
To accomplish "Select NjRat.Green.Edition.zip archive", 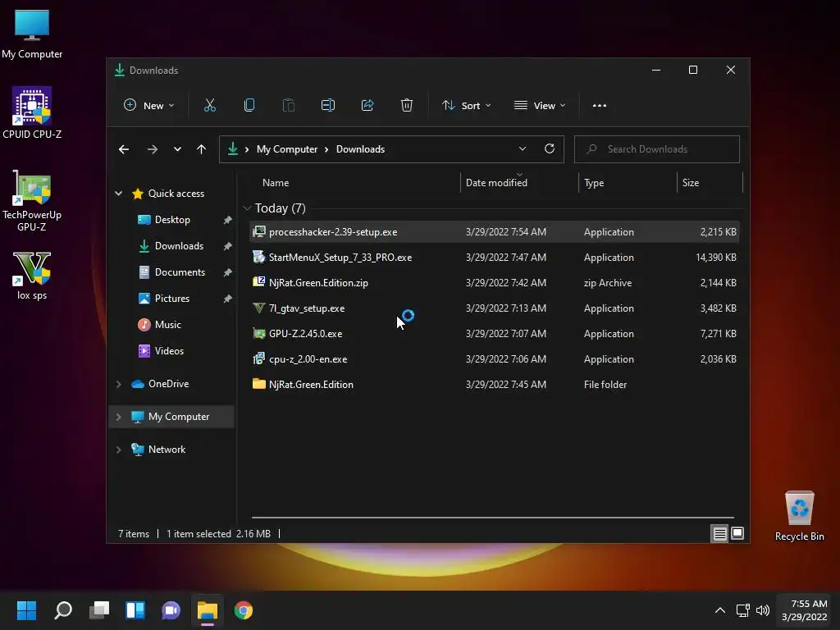I will [495, 283].
